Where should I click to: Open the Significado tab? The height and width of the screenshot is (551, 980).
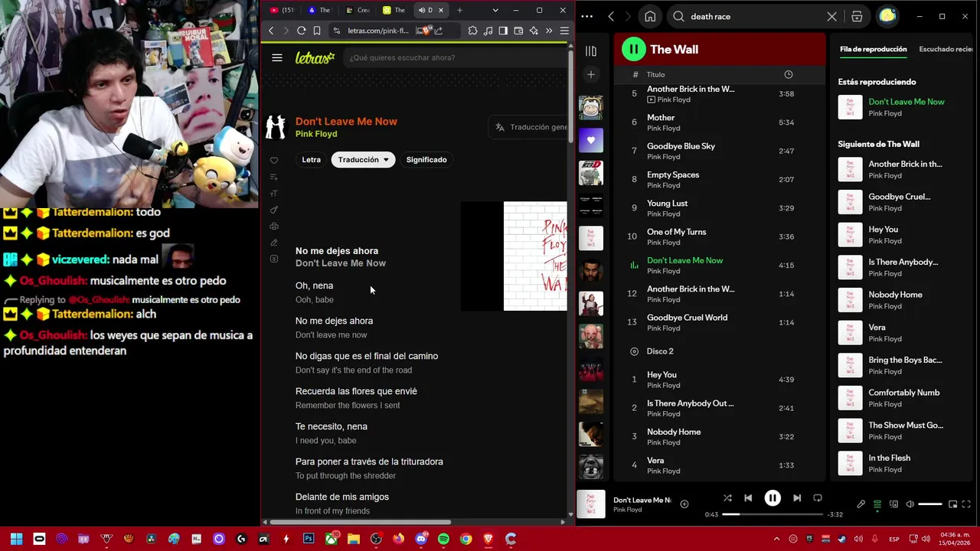point(426,159)
